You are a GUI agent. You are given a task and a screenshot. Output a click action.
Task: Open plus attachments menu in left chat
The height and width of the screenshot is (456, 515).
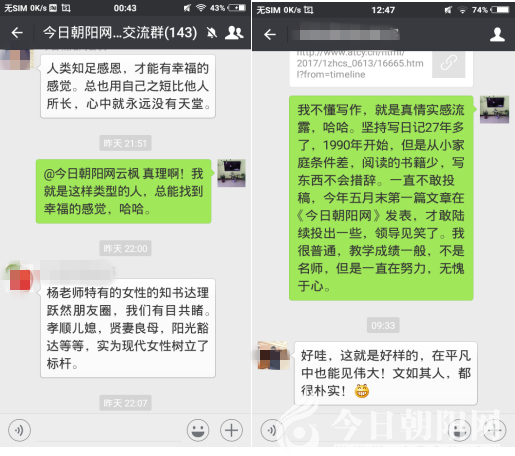[231, 430]
